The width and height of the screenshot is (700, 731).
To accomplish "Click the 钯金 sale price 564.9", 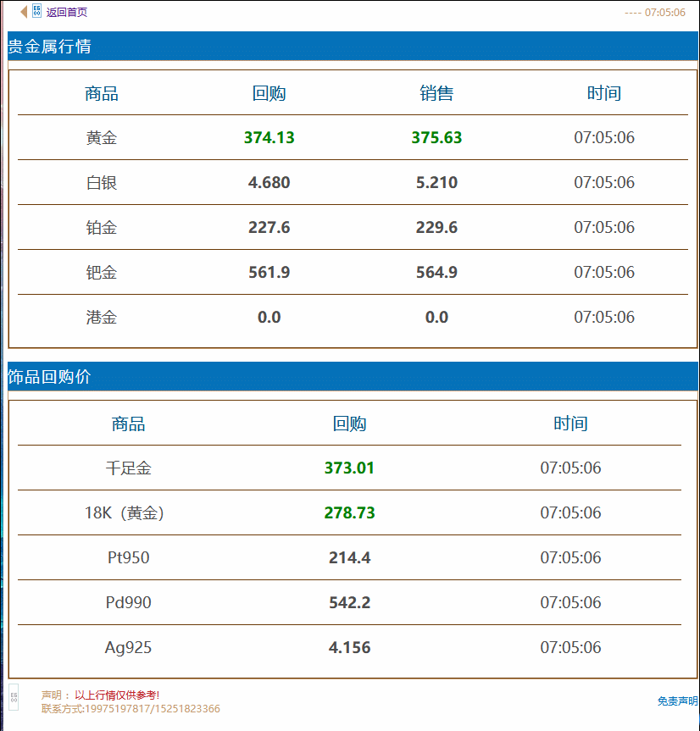I will [436, 273].
